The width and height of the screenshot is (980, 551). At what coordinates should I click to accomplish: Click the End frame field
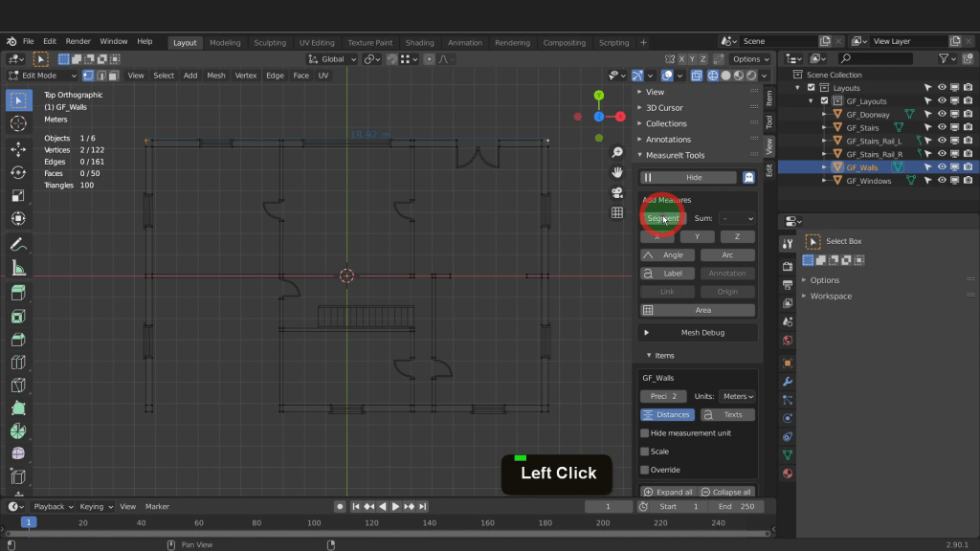click(x=737, y=507)
